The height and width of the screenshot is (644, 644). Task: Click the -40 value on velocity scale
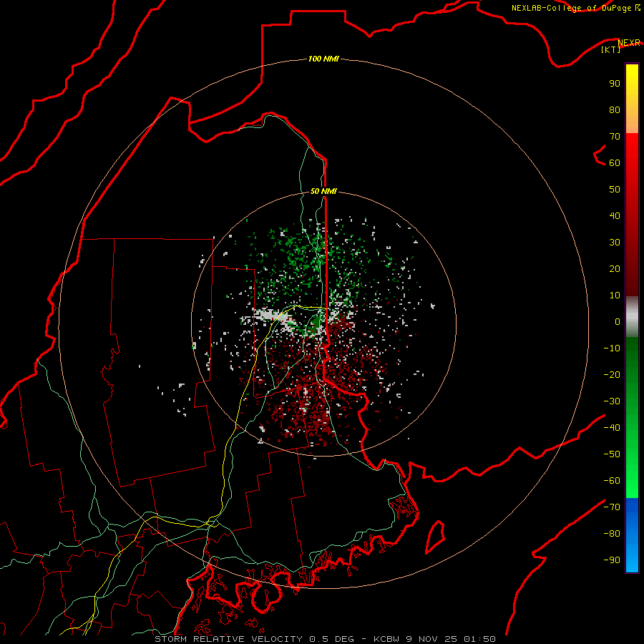coord(612,428)
